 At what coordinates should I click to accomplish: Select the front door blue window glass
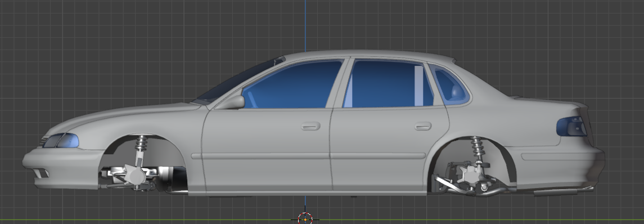click(x=294, y=84)
